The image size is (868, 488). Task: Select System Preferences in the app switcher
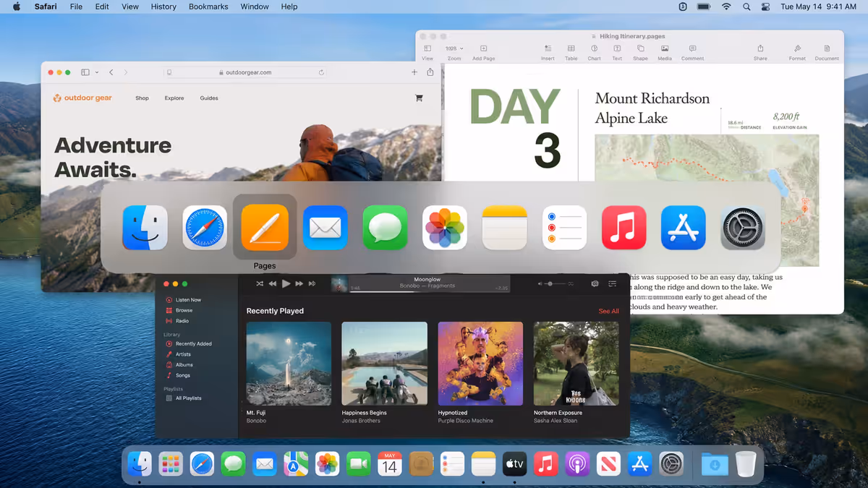[743, 228]
